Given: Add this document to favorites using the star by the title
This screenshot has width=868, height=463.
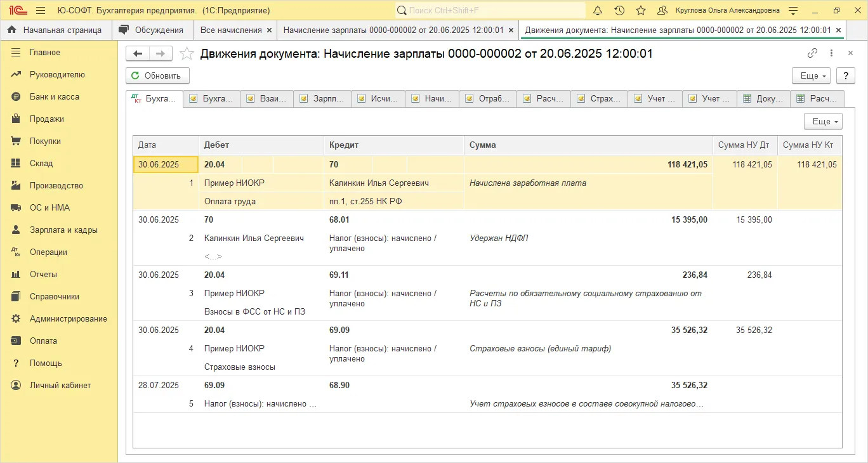Looking at the screenshot, I should coord(187,54).
